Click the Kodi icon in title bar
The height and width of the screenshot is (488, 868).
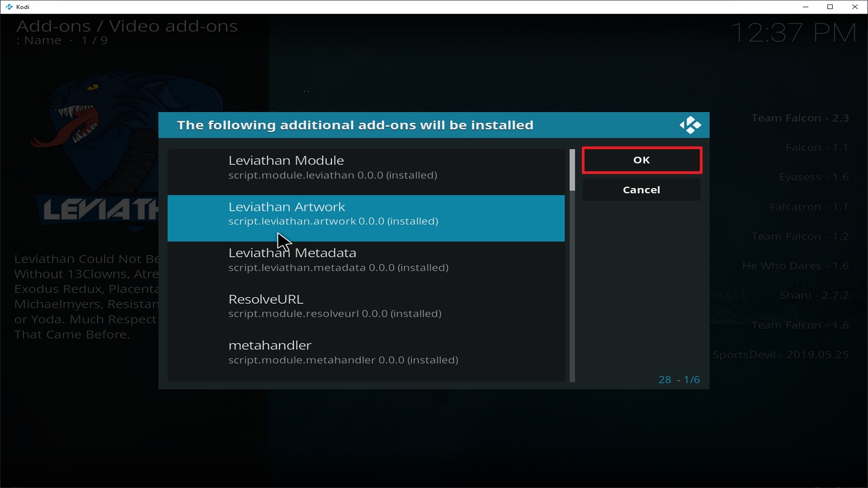point(9,7)
